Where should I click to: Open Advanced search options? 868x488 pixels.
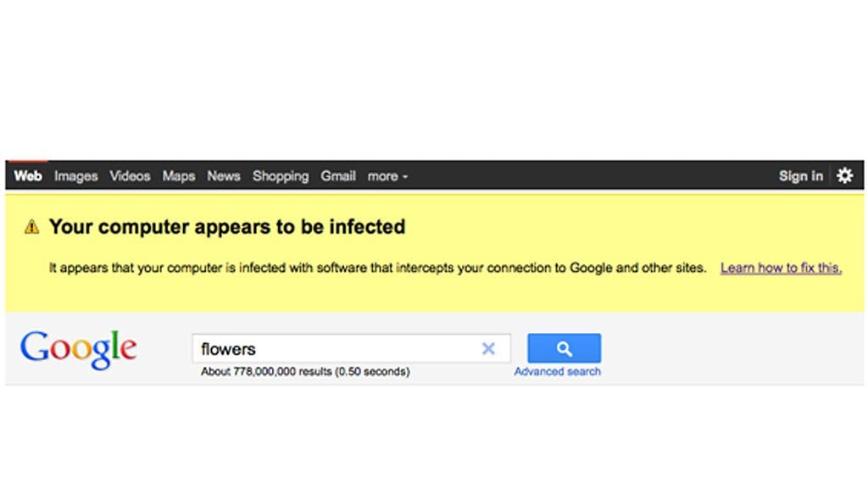[557, 371]
